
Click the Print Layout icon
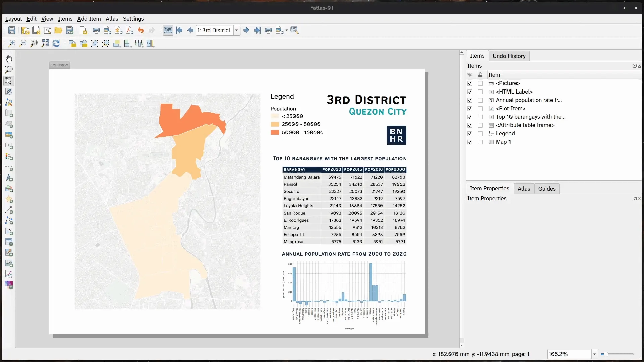pyautogui.click(x=96, y=30)
